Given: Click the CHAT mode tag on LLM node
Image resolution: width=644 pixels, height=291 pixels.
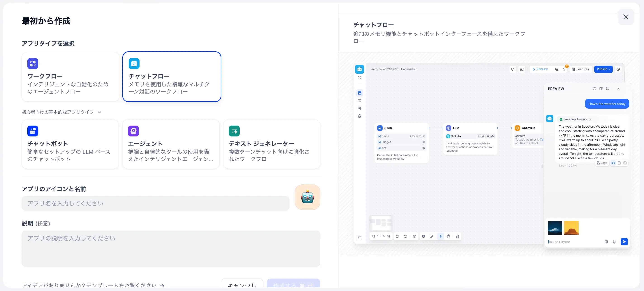Looking at the screenshot, I should 481,136.
